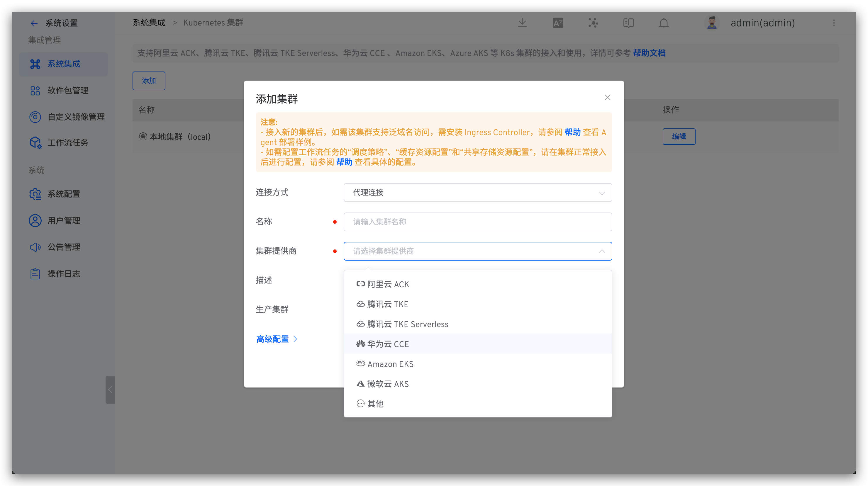Open the notification bell

click(x=664, y=23)
